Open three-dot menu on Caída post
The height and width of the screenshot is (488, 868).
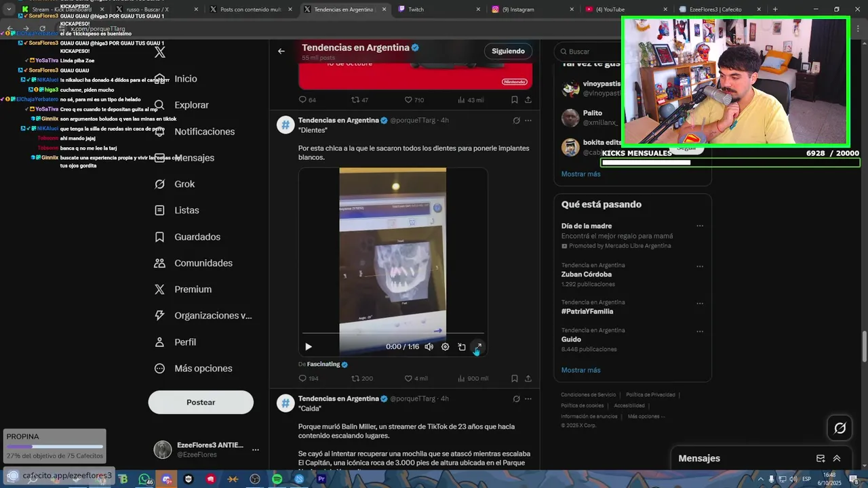point(528,399)
